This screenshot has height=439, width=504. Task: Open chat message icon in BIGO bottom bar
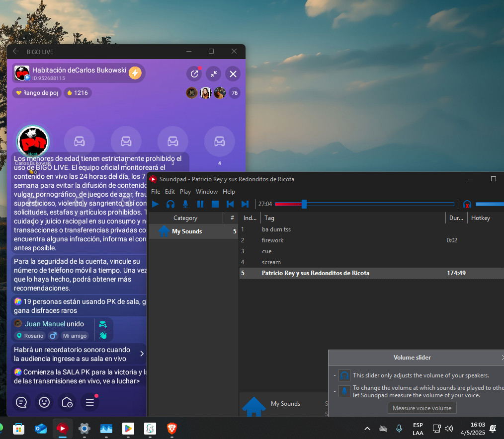[21, 402]
